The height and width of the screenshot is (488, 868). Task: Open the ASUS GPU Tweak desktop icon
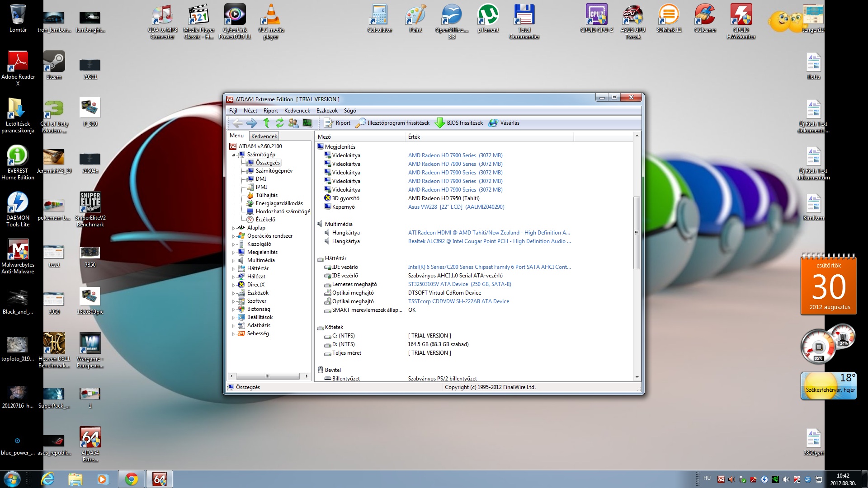[x=633, y=21]
